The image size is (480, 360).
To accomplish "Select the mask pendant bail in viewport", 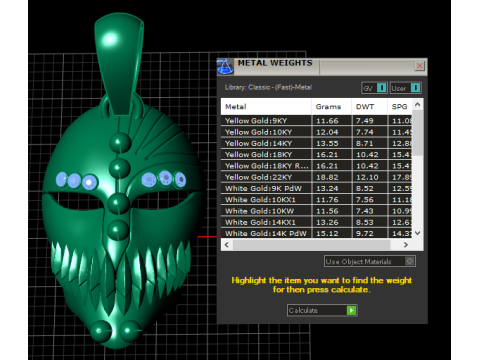I will point(119,63).
